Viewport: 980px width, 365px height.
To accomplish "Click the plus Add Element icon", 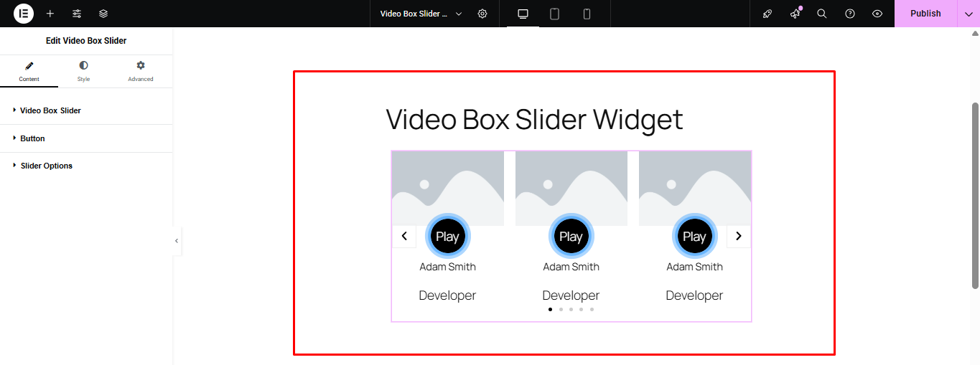I will (50, 14).
